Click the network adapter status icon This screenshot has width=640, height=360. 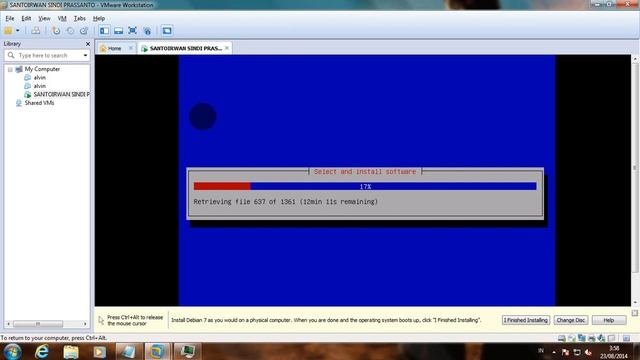[x=582, y=338]
